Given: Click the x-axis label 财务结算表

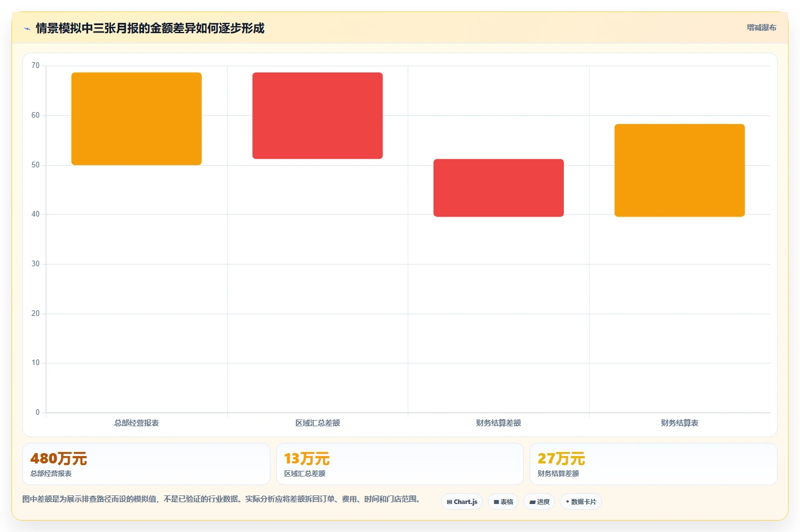Looking at the screenshot, I should 679,423.
